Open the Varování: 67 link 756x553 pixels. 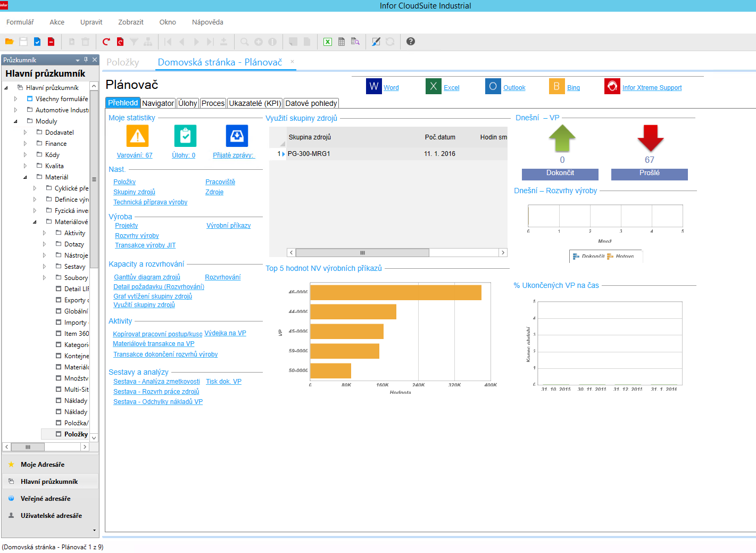[135, 155]
